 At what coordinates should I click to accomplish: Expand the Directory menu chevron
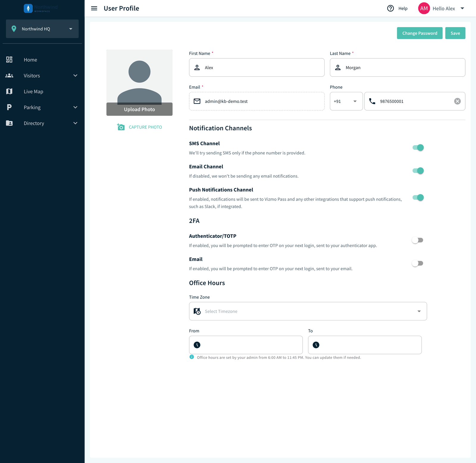click(x=75, y=123)
